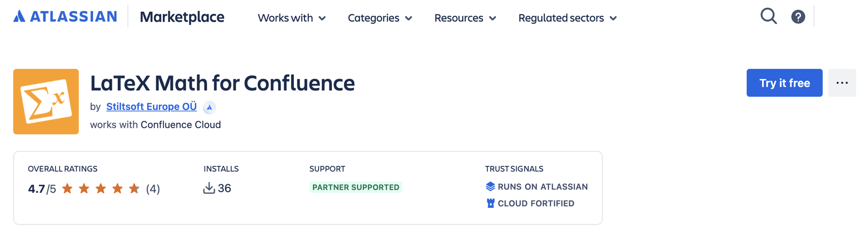Click the 4.7/5 rating value
The image size is (868, 238).
(x=42, y=189)
